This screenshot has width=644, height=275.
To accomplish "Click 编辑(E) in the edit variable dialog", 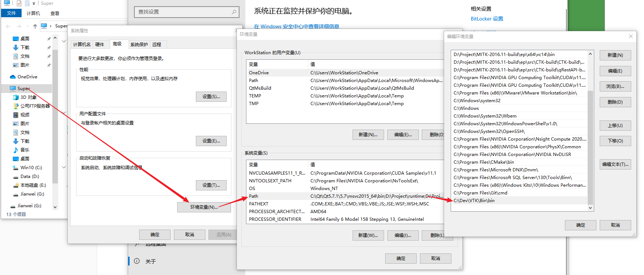I will [615, 71].
